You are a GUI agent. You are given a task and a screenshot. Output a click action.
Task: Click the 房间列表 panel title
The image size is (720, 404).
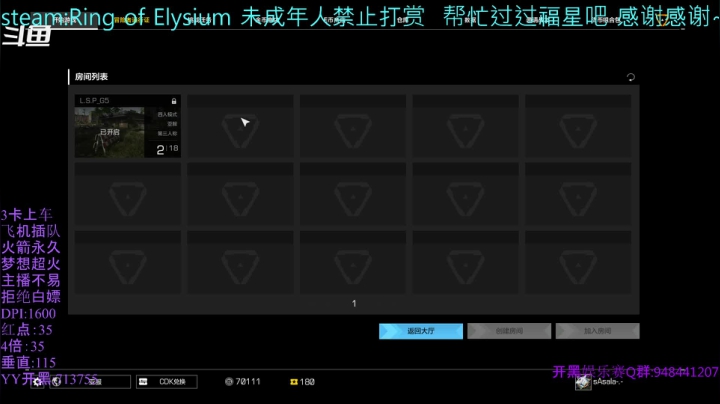coord(91,77)
